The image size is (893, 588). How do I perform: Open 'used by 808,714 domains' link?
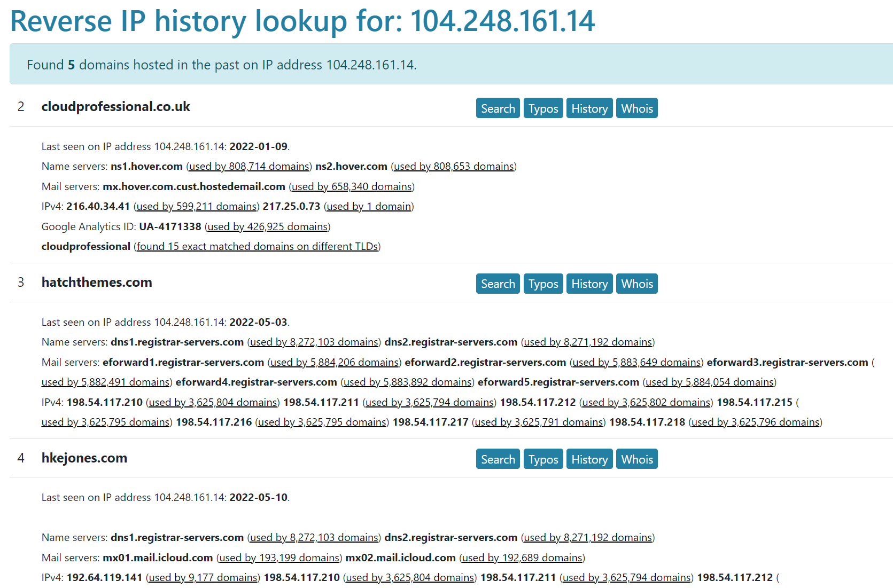point(249,166)
